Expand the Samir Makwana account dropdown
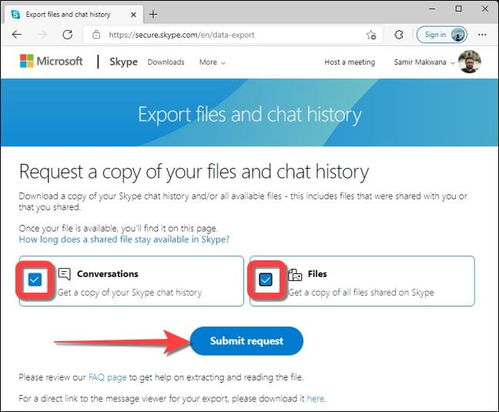 [x=424, y=62]
